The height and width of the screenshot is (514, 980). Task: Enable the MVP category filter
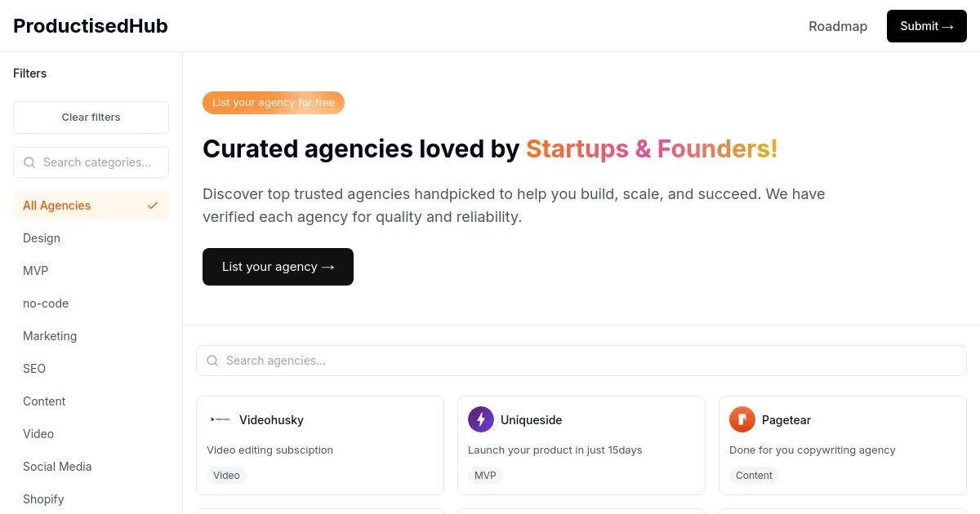[x=35, y=271]
